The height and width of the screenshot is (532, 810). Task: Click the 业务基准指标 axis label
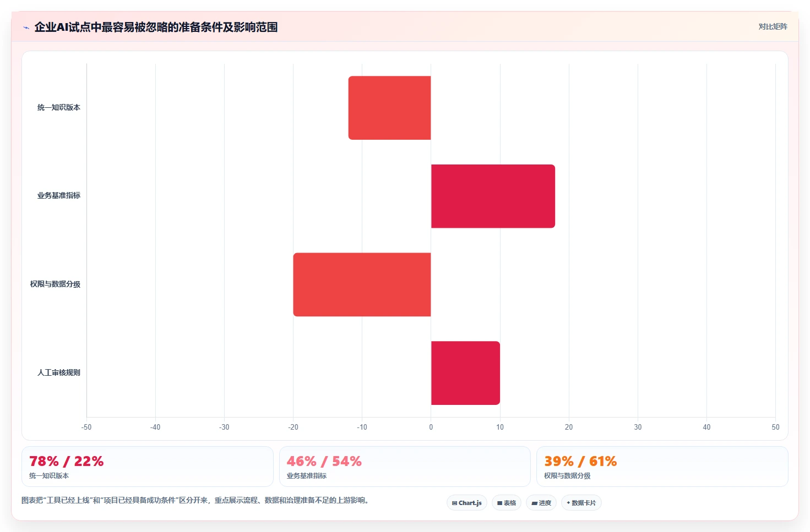coord(59,196)
